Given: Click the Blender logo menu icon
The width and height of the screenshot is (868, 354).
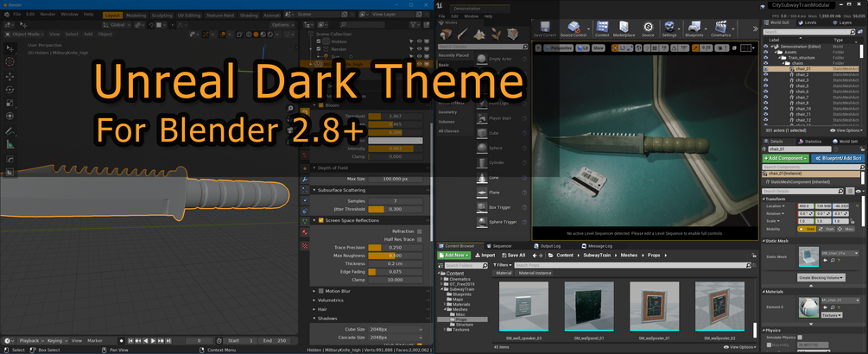Looking at the screenshot, I should click(x=5, y=13).
